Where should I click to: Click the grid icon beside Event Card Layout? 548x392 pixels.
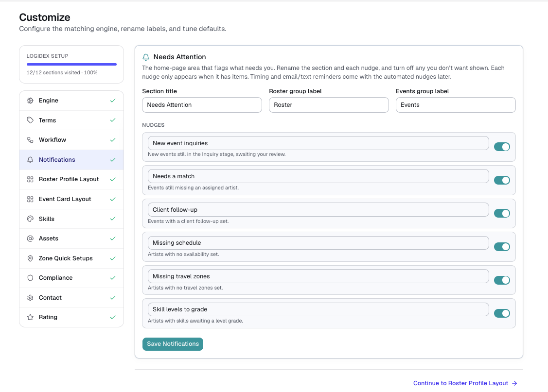coord(31,199)
